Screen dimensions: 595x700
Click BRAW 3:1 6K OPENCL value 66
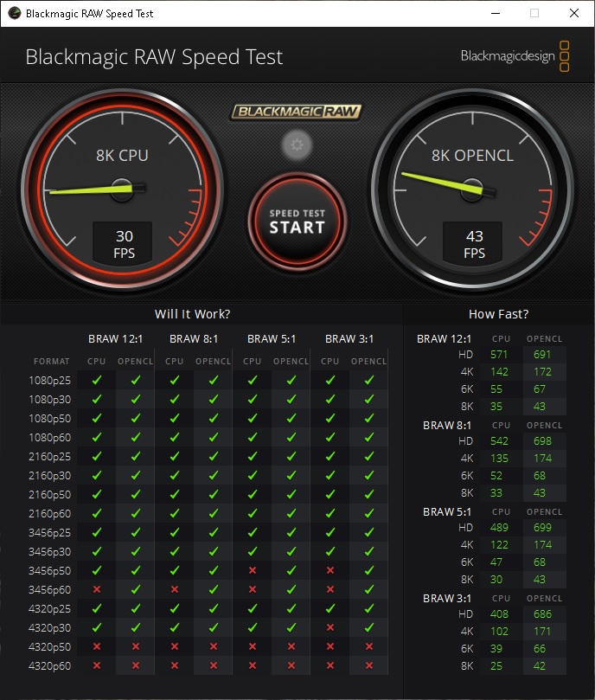pyautogui.click(x=539, y=649)
